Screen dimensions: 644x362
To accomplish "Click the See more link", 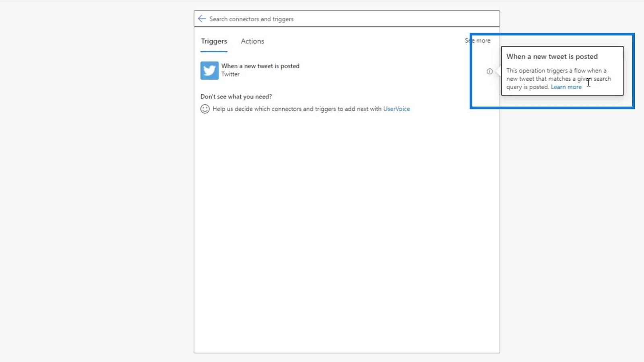I will (478, 41).
